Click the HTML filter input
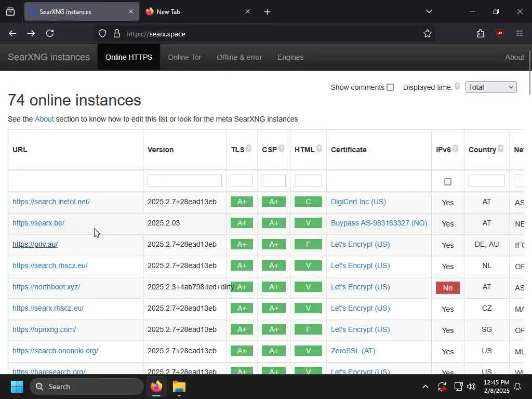This screenshot has width=532, height=399. pos(308,181)
